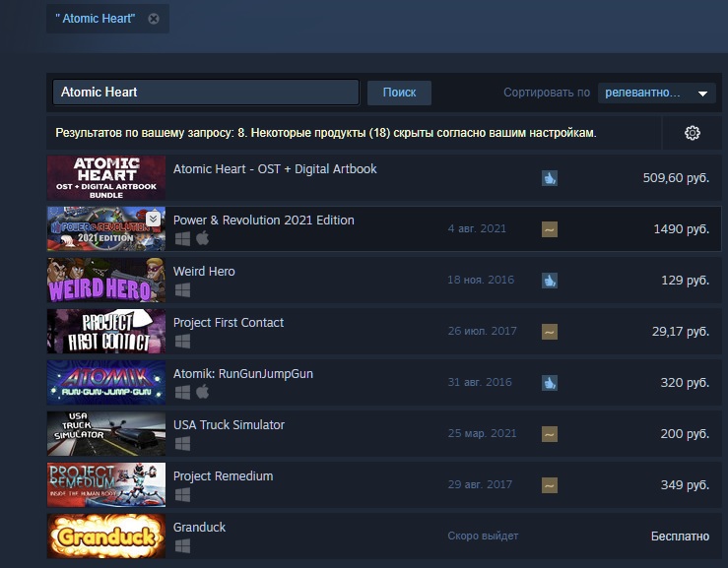
Task: Open USA Truck Simulator title
Action: pyautogui.click(x=229, y=424)
